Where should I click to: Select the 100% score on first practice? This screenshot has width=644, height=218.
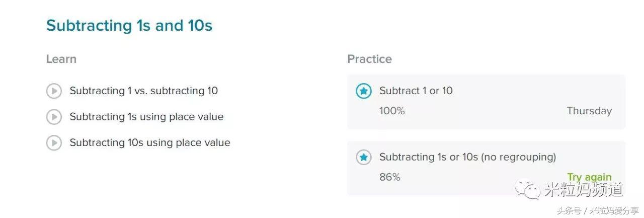pos(392,111)
